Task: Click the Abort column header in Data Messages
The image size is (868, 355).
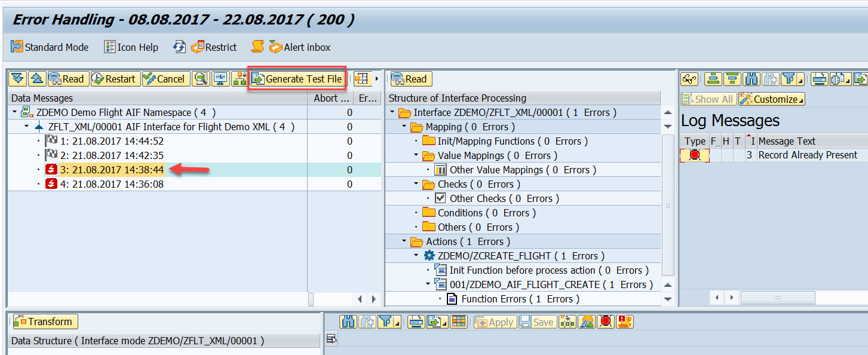Action: (x=331, y=98)
